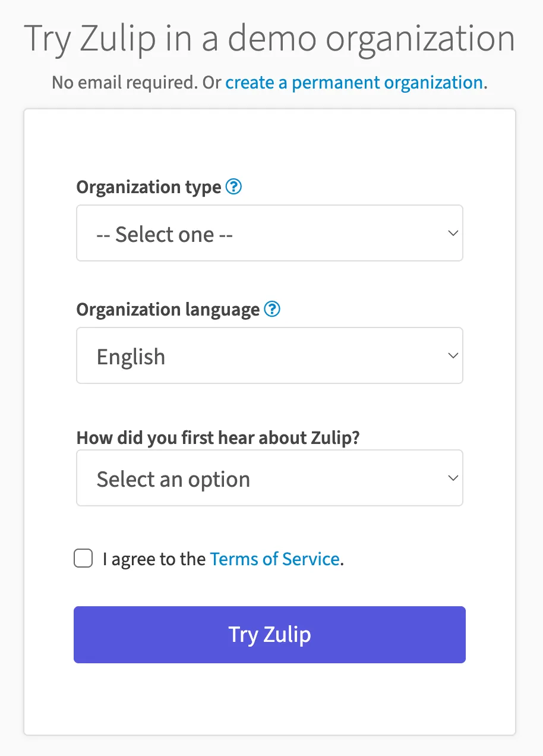The width and height of the screenshot is (543, 756).
Task: Click the "Try Zulip in a demo organization" heading
Action: (270, 39)
